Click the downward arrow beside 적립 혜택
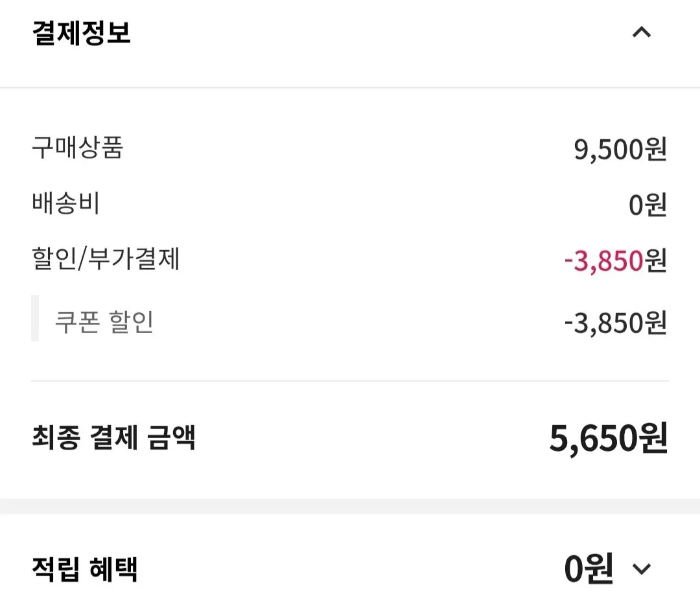The width and height of the screenshot is (700, 607). pos(642,569)
